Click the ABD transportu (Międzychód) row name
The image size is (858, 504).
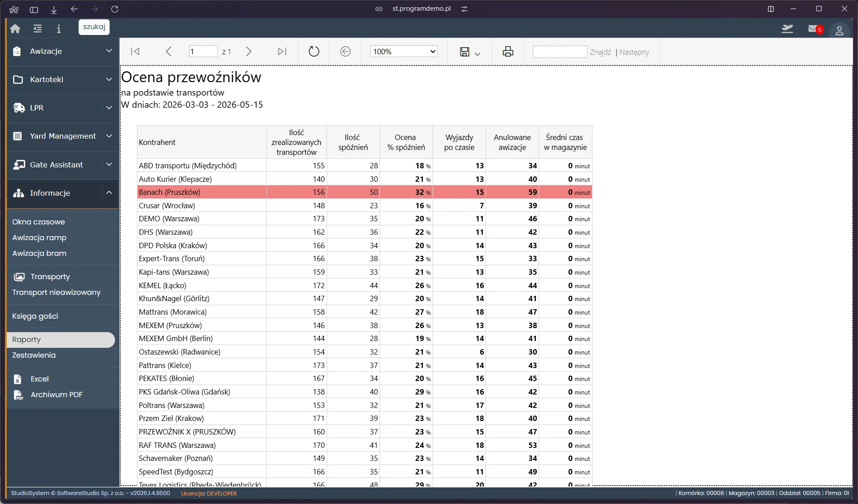(188, 166)
